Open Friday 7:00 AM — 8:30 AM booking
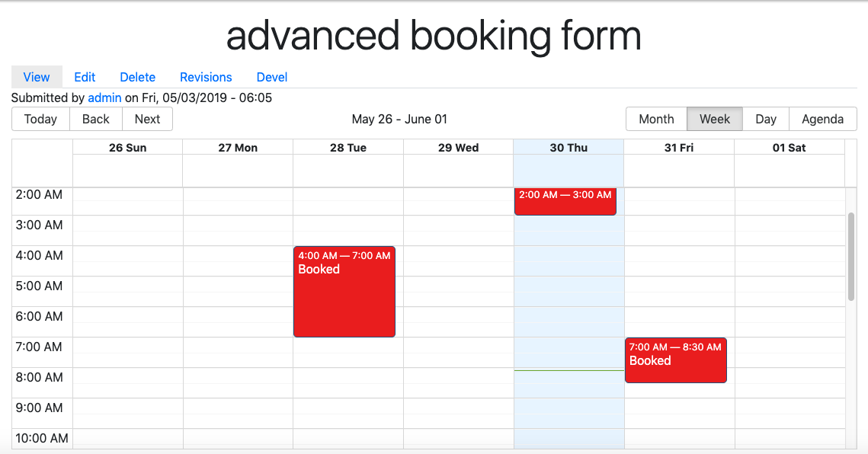Image resolution: width=868 pixels, height=454 pixels. pyautogui.click(x=675, y=360)
